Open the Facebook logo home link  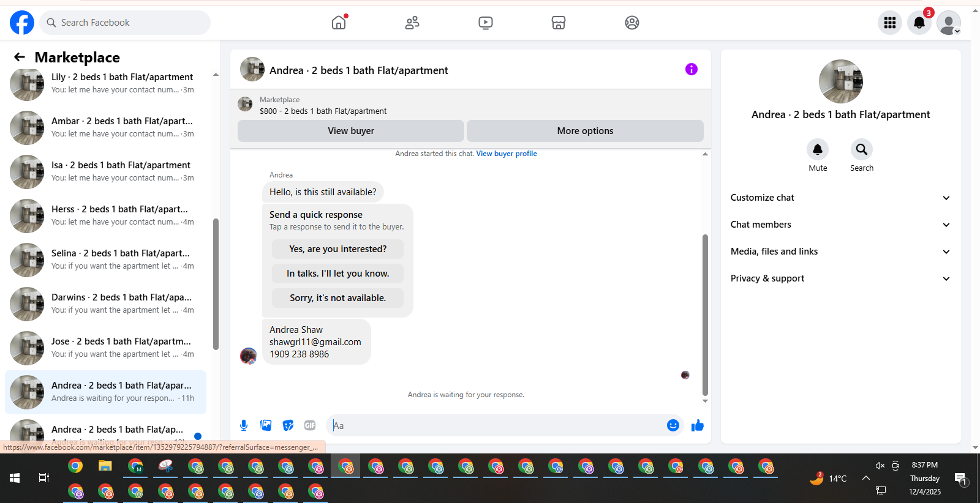point(22,23)
